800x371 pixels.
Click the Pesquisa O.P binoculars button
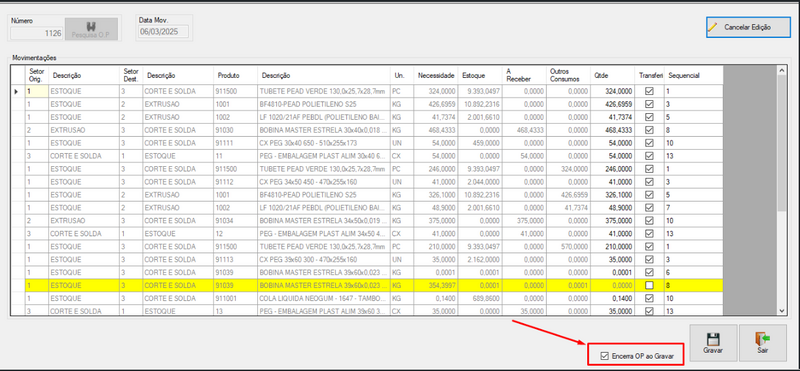coord(92,29)
